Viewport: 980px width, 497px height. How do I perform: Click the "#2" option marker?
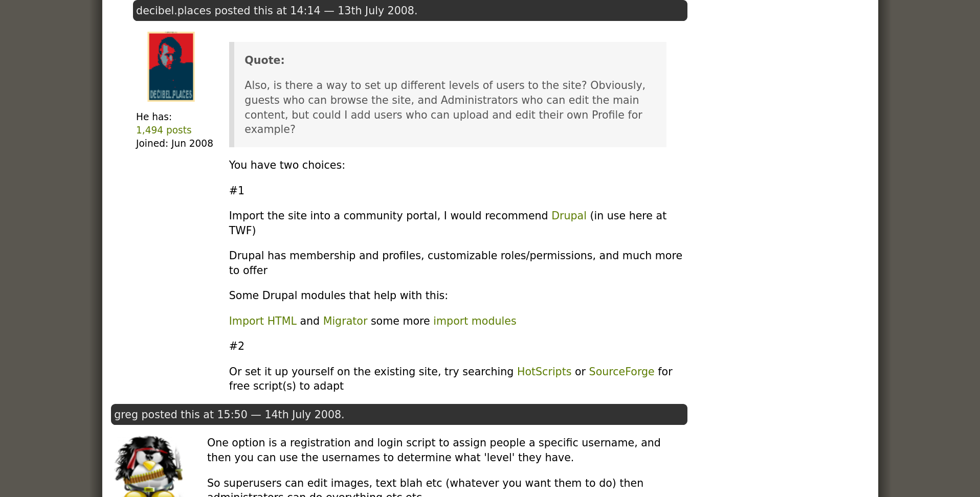(237, 346)
